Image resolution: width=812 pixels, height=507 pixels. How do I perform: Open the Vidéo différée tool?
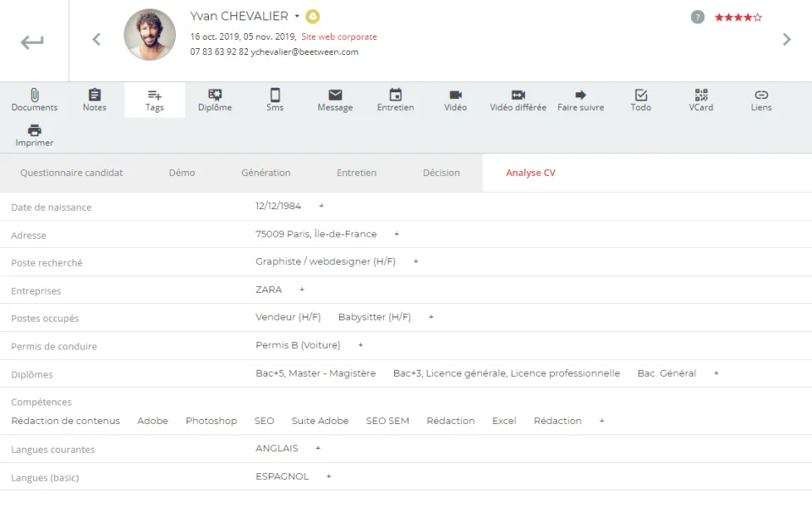tap(518, 100)
